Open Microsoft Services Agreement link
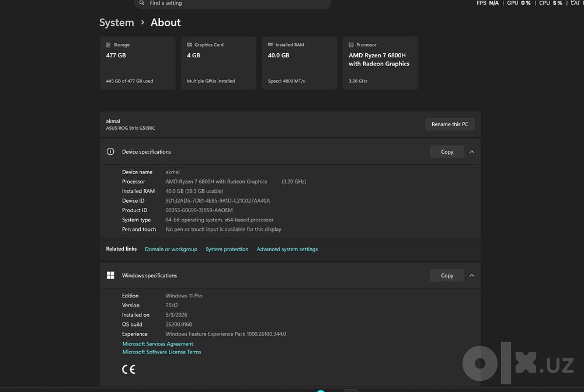This screenshot has width=584, height=392. tap(158, 344)
